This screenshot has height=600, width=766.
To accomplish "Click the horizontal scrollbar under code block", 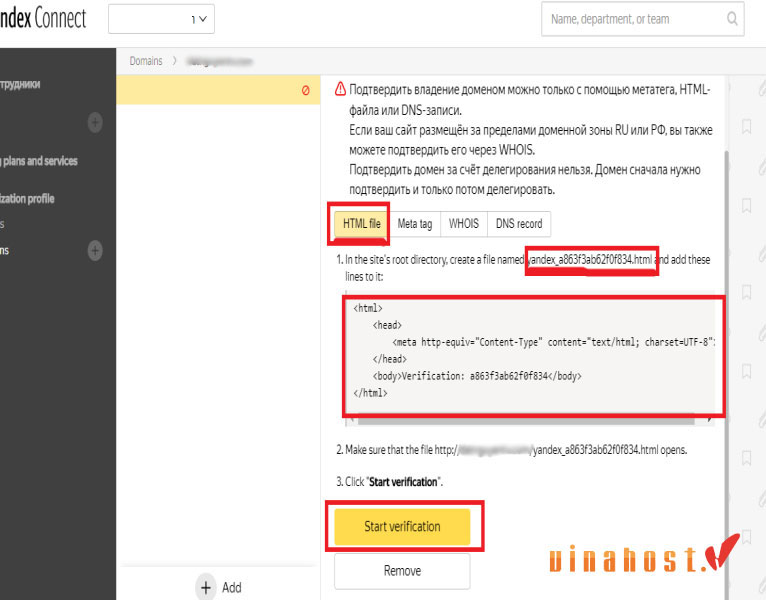I will (x=525, y=420).
